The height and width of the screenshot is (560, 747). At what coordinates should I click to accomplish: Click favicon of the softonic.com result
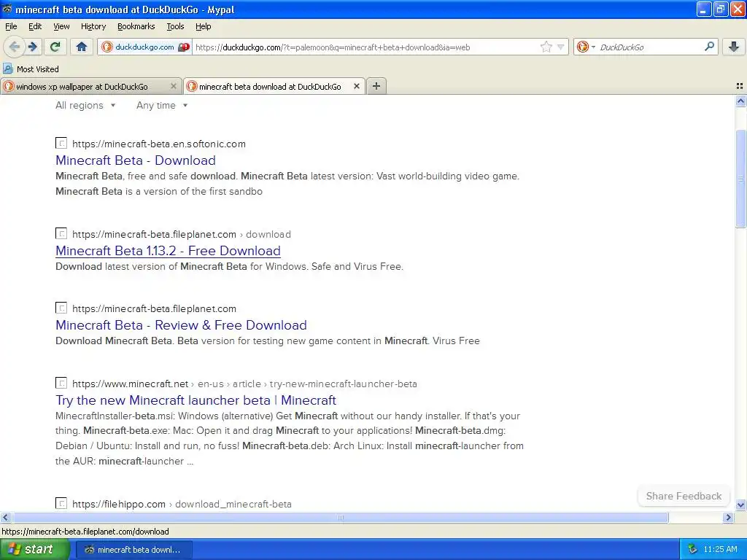pos(61,143)
